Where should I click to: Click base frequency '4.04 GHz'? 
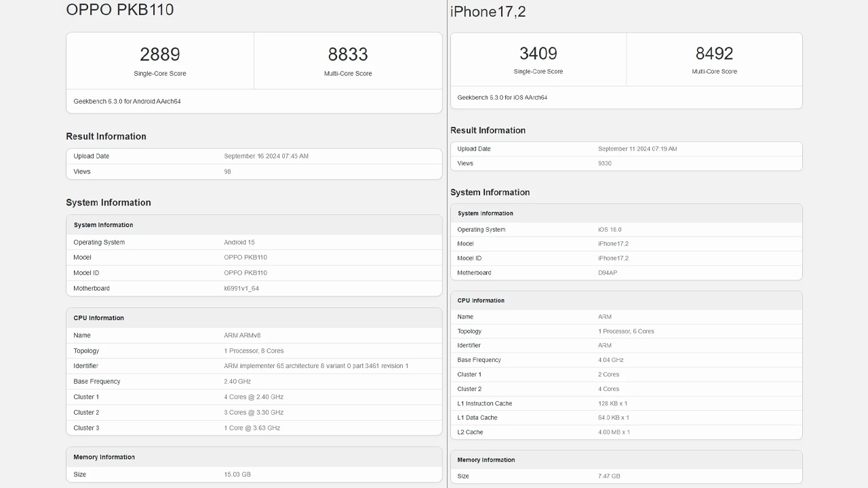tap(611, 361)
